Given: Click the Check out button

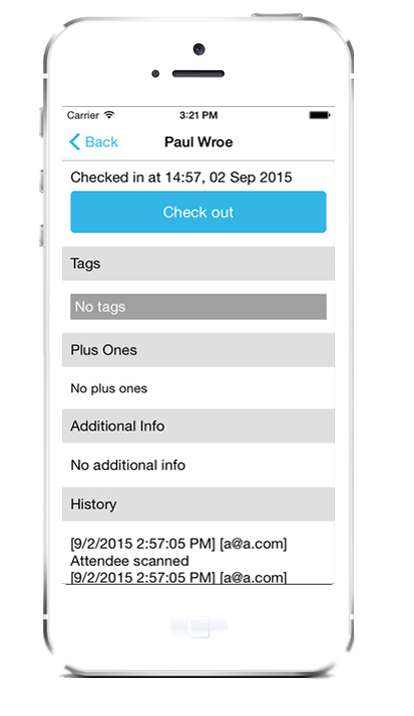Looking at the screenshot, I should pos(198,212).
